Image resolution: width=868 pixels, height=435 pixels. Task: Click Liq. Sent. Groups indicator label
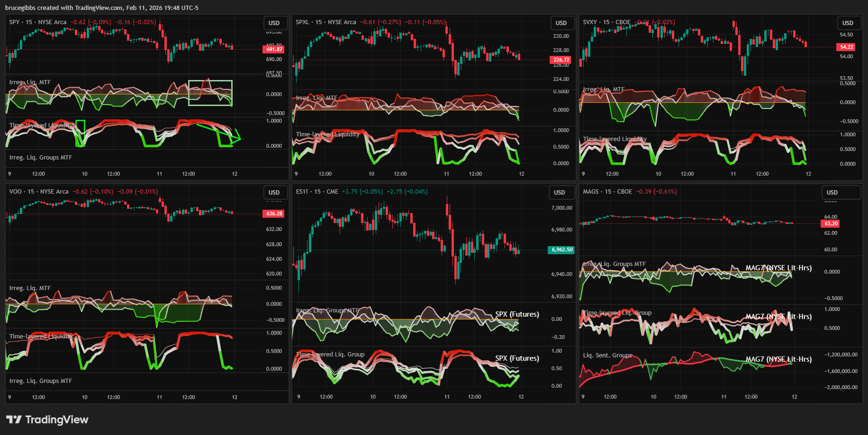point(607,355)
